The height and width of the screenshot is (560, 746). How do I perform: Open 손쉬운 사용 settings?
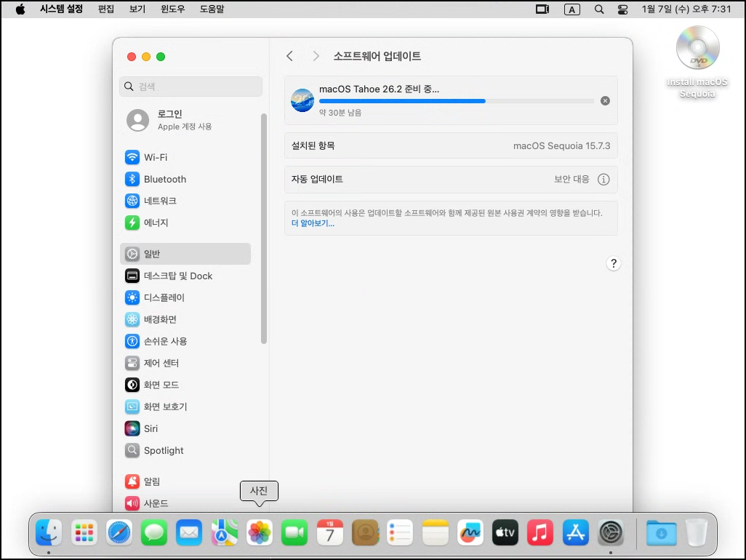coord(185,341)
